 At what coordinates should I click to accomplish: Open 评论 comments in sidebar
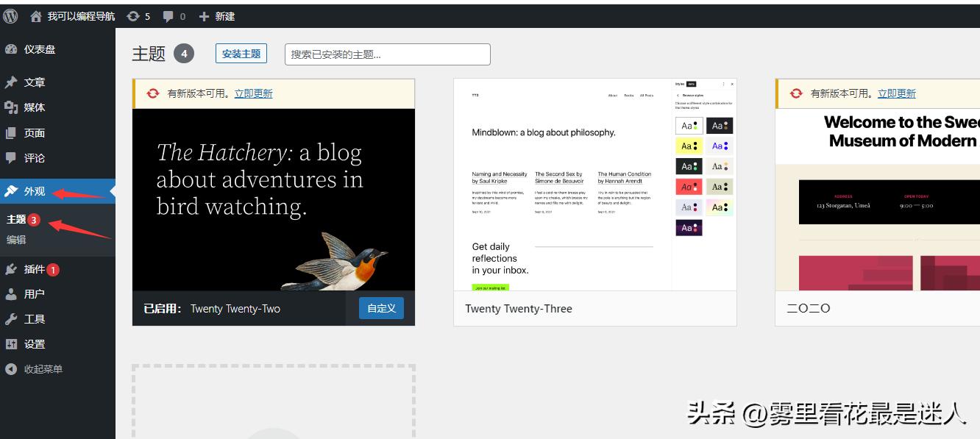coord(34,158)
